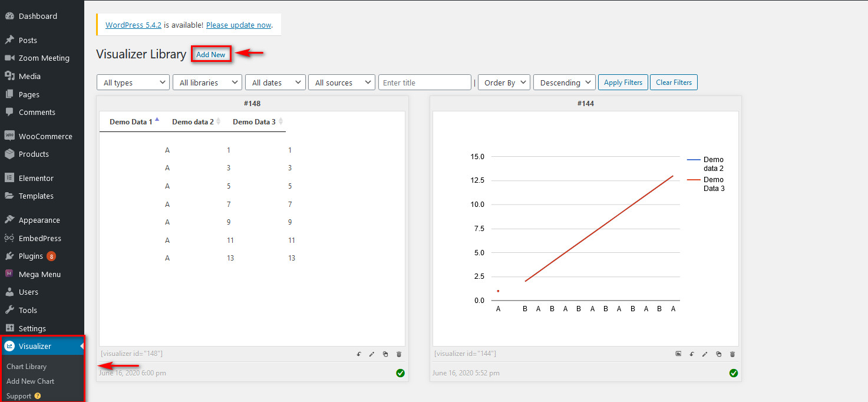Open the All sources dropdown

(342, 83)
